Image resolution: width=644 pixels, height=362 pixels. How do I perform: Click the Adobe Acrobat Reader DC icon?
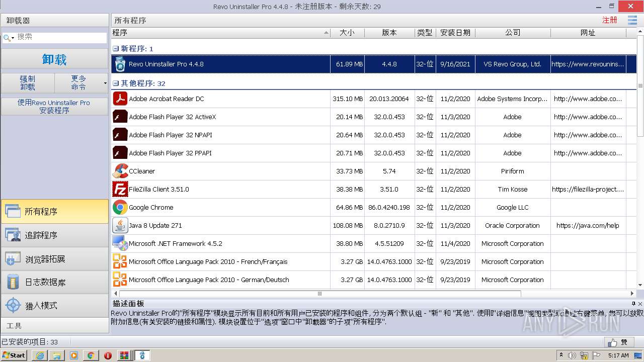click(120, 99)
